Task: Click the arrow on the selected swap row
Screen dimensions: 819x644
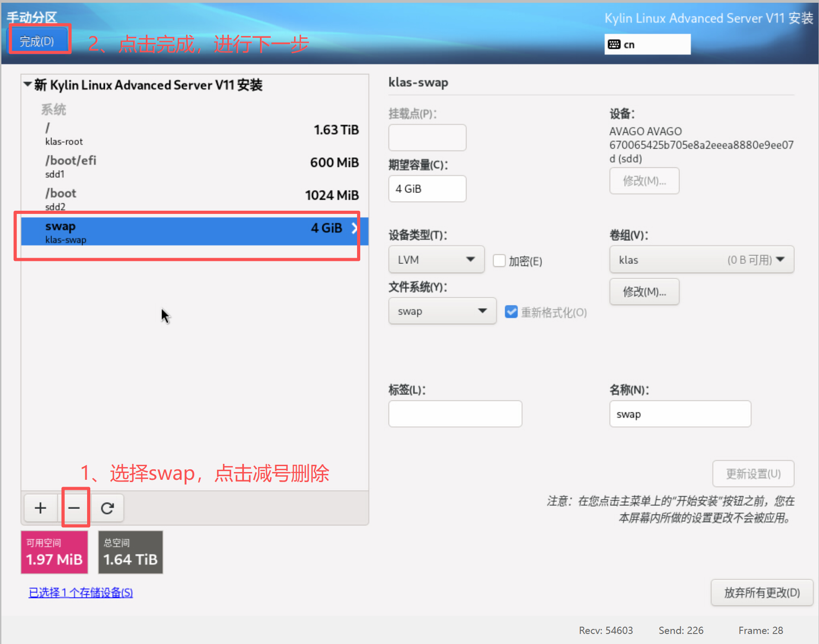Action: tap(354, 228)
